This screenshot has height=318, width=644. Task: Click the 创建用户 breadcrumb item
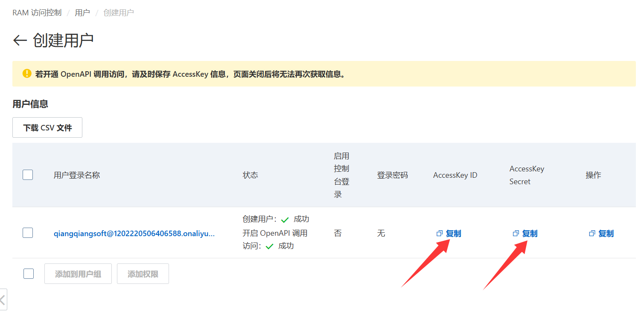click(x=119, y=13)
